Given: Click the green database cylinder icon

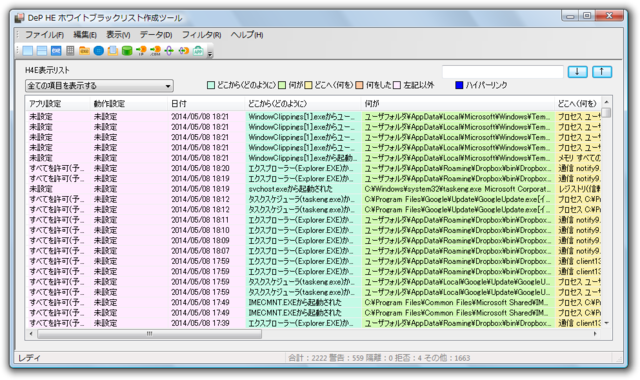Looking at the screenshot, I should click(127, 51).
